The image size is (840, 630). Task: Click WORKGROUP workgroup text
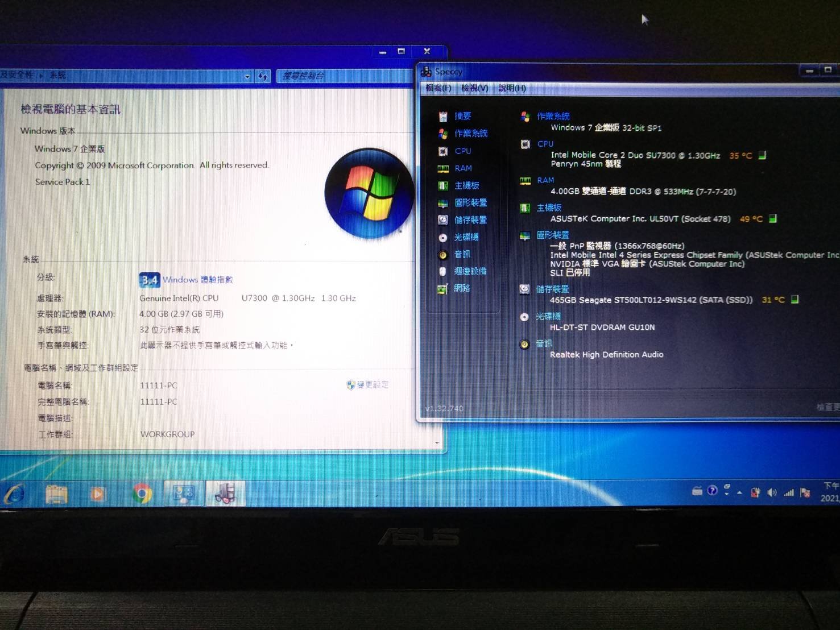(167, 434)
